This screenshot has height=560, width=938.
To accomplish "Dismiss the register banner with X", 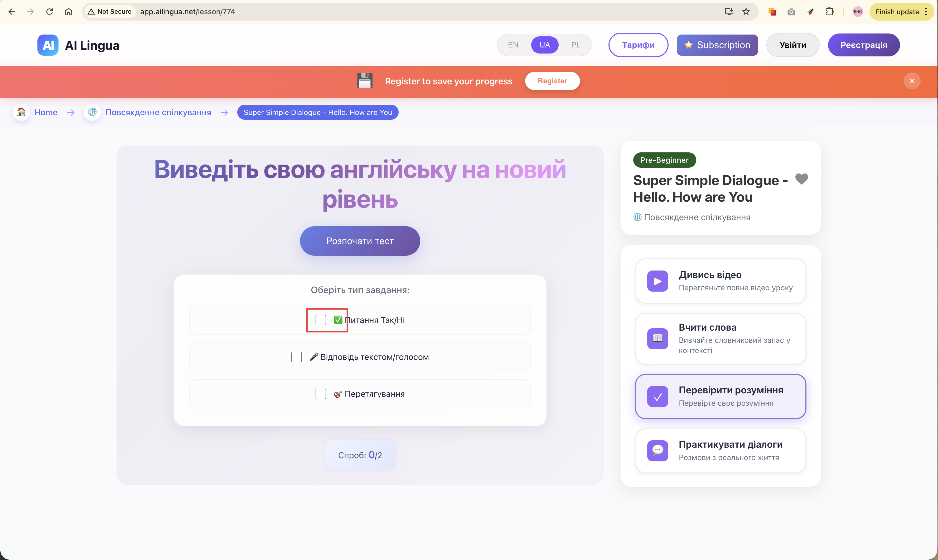I will (912, 81).
